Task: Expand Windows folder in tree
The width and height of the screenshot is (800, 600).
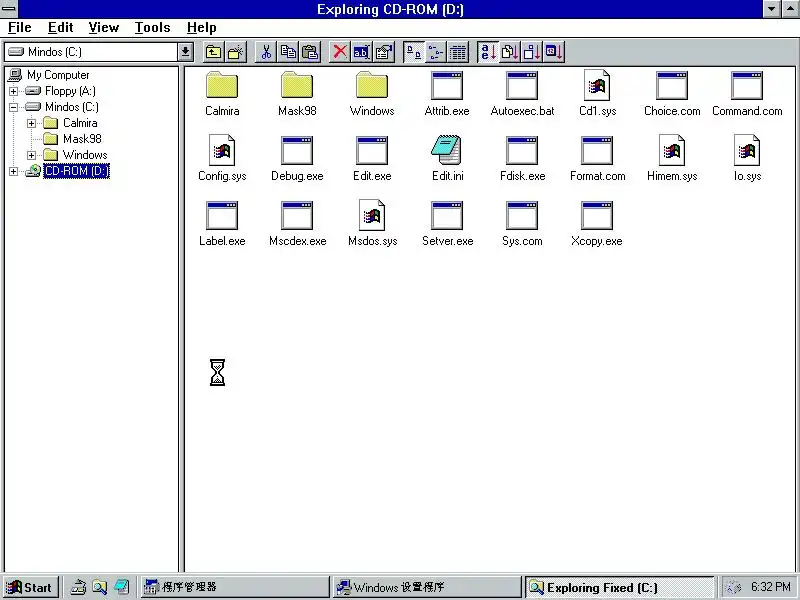Action: tap(32, 155)
